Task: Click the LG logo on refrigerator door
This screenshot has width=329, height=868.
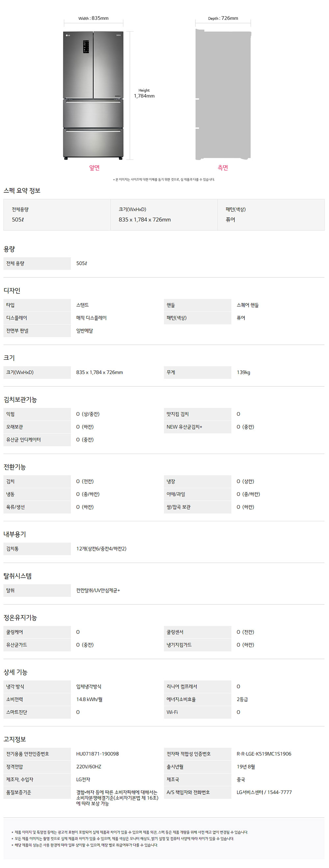Action: coord(68,35)
